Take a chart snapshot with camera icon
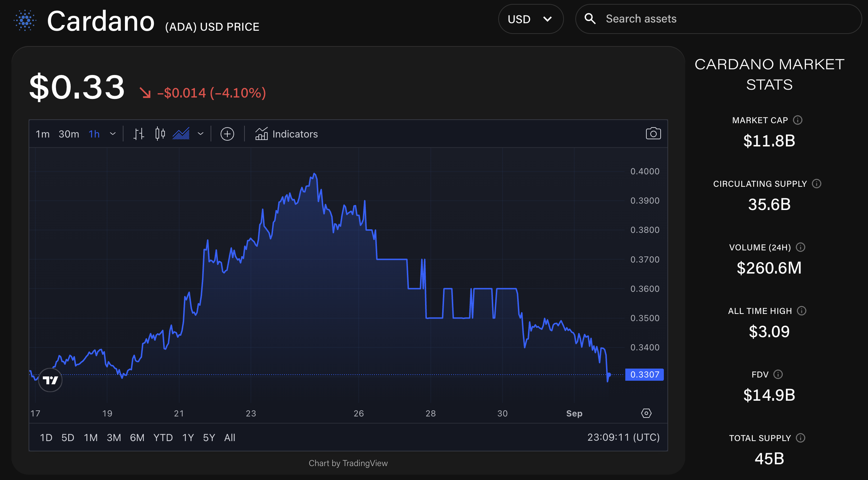Image resolution: width=868 pixels, height=480 pixels. coord(653,134)
